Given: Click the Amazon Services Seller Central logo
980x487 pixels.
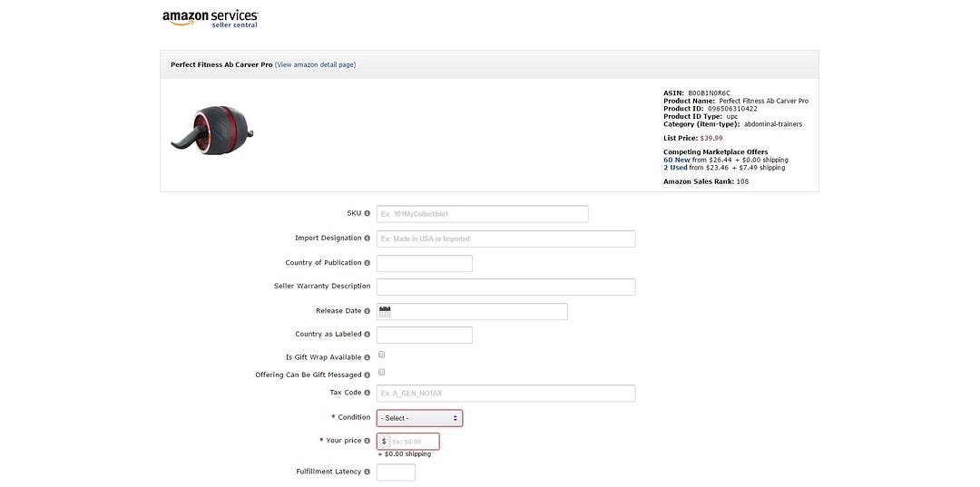Looking at the screenshot, I should (210, 18).
